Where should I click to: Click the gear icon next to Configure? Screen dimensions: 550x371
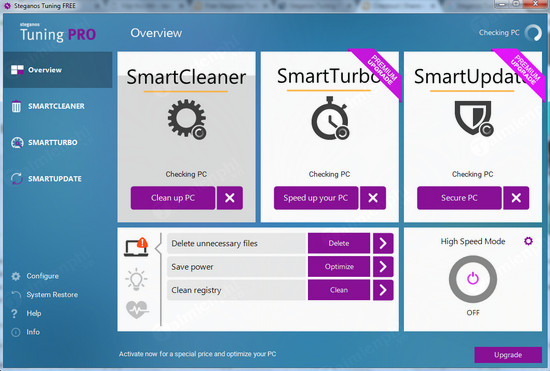(x=16, y=276)
